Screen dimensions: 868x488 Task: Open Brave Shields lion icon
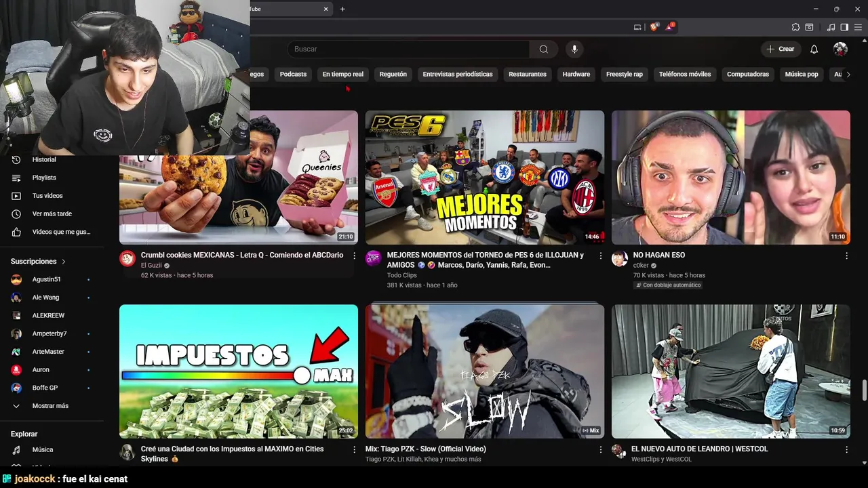click(x=654, y=27)
